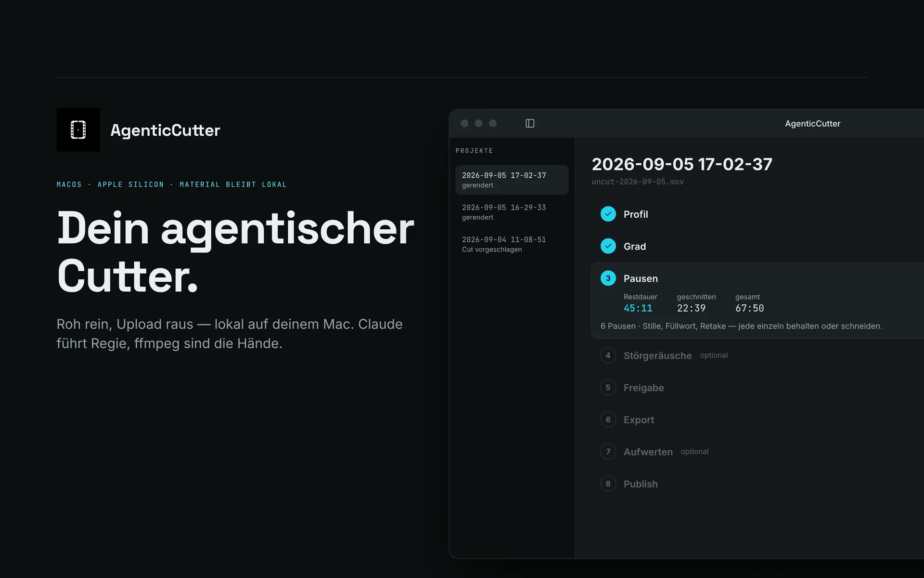Click step 5 number circle
This screenshot has width=924, height=578.
coord(608,387)
